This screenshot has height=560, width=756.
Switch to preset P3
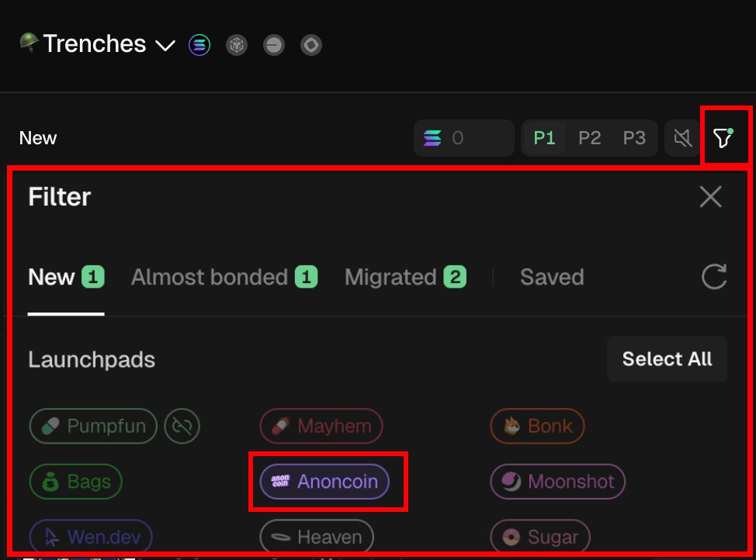(x=634, y=138)
